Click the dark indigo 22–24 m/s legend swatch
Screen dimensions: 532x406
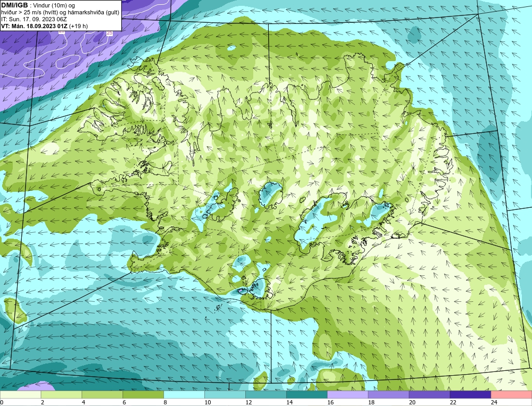[471, 394]
